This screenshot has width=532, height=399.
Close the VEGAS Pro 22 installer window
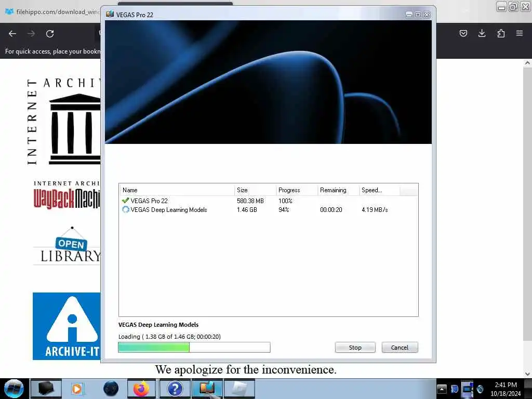(x=427, y=15)
